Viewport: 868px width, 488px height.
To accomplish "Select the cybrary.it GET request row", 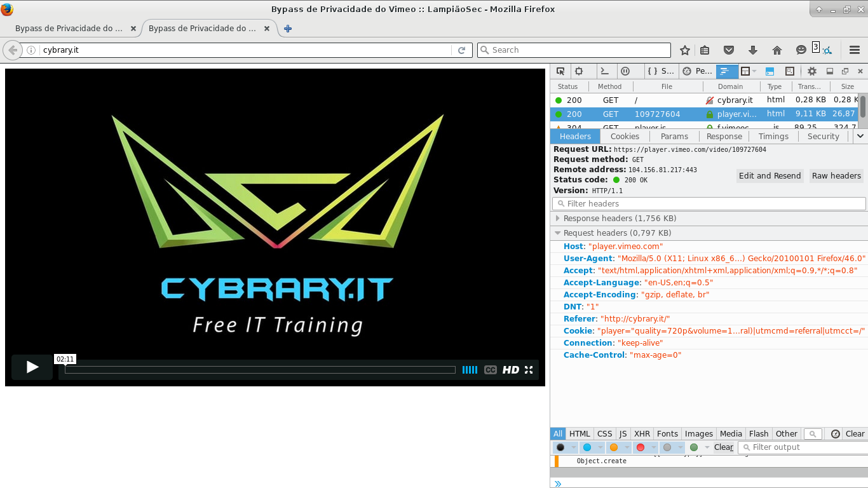I will (704, 100).
